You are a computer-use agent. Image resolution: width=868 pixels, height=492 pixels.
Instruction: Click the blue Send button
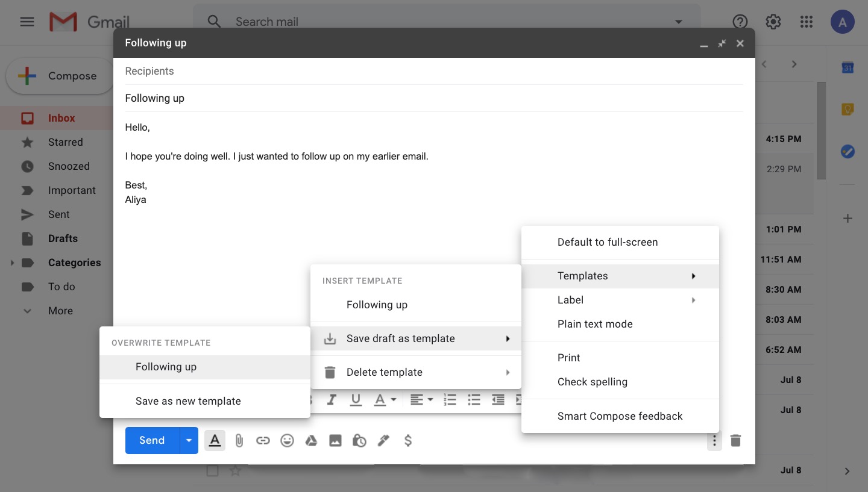click(x=152, y=441)
